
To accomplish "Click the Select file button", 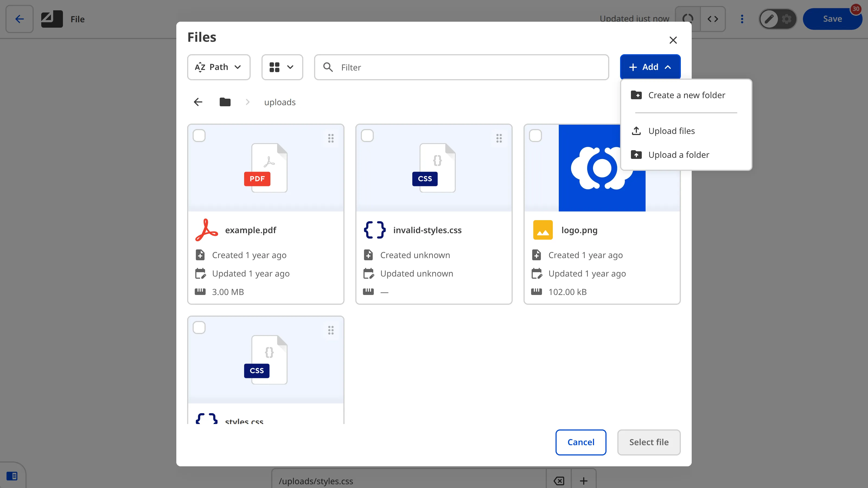I will click(x=649, y=442).
